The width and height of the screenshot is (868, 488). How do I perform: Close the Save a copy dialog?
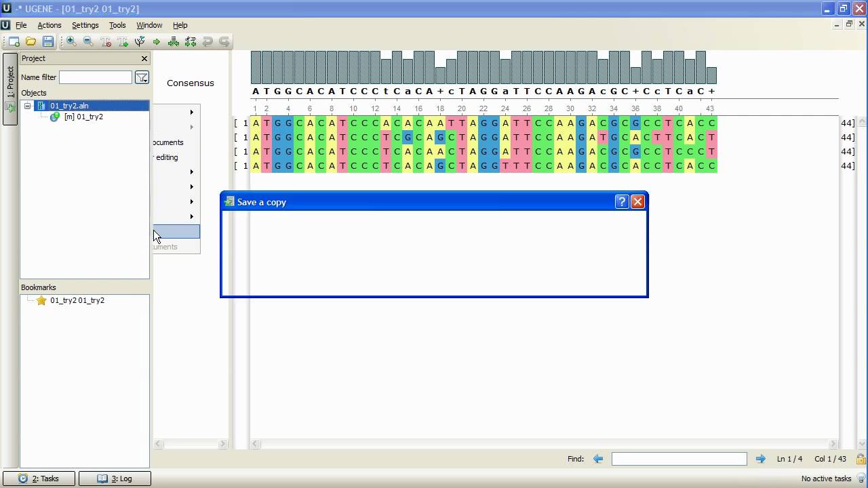tap(637, 201)
